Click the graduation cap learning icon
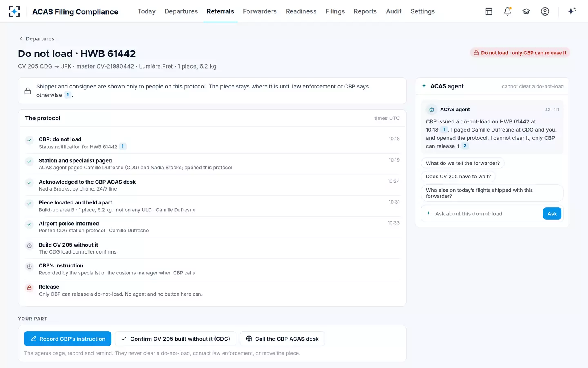The width and height of the screenshot is (588, 368). coord(526,11)
